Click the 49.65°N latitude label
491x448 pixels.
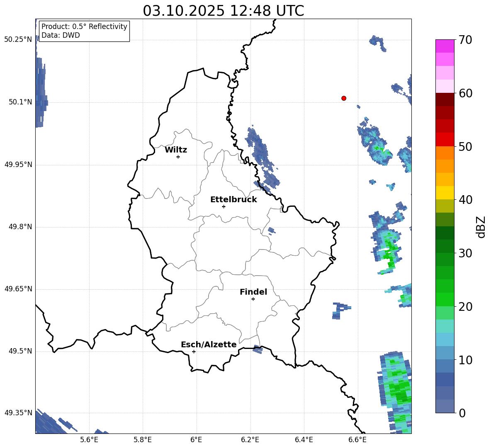pos(18,289)
